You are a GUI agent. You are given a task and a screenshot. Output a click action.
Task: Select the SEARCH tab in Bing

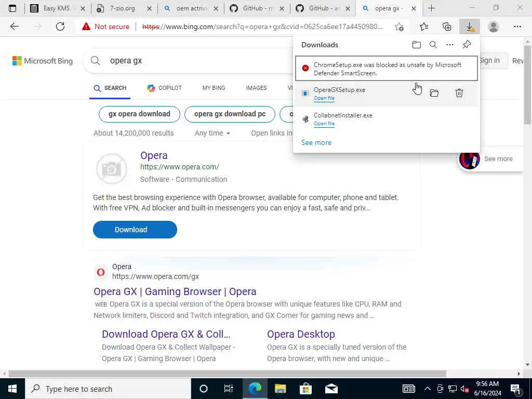click(110, 88)
